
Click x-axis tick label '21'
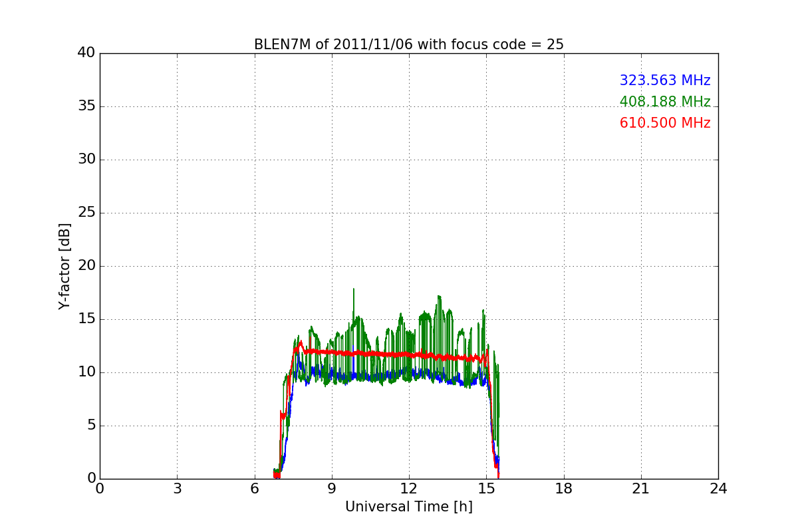click(x=641, y=489)
